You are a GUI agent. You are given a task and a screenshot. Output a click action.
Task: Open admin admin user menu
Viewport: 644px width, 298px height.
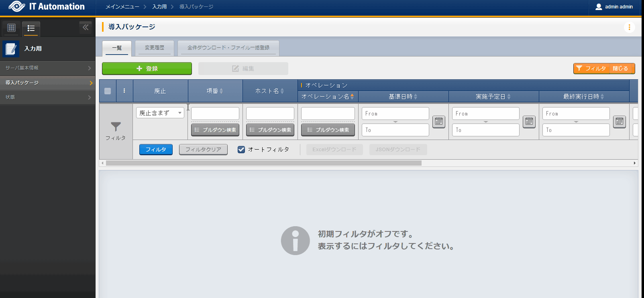click(x=614, y=7)
